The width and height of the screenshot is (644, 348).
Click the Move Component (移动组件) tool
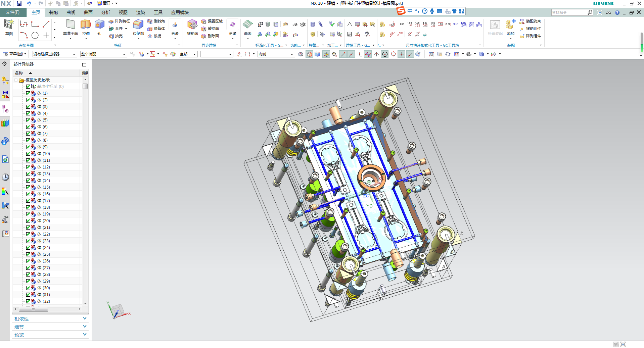(x=530, y=29)
